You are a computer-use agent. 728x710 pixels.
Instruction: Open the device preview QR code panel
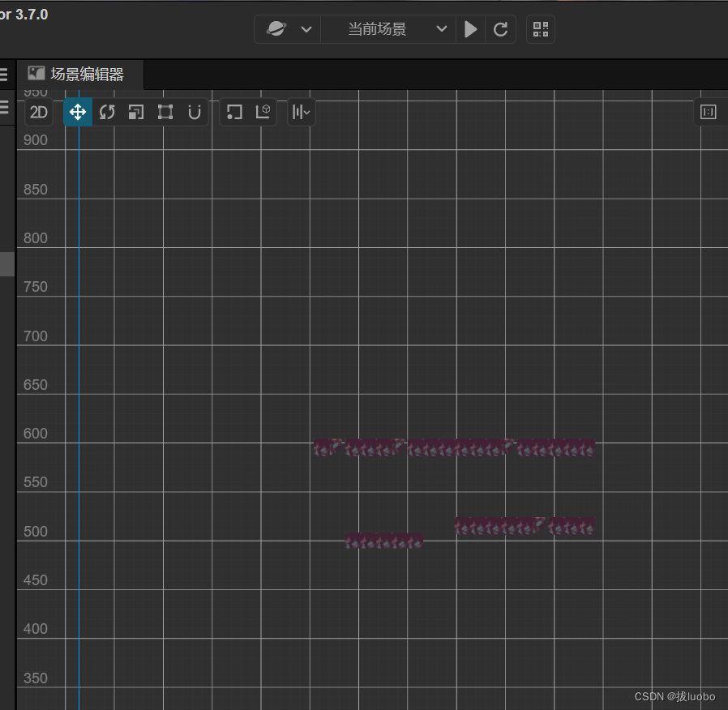tap(541, 29)
